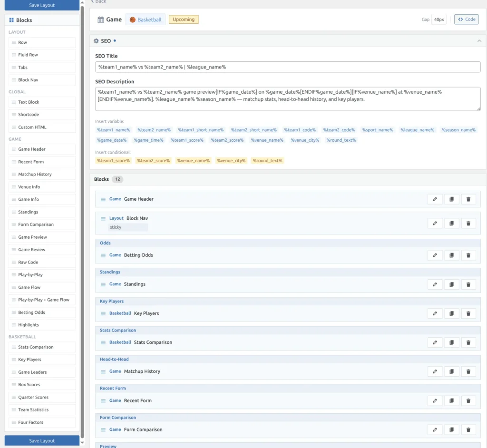Insert %venue_city% conditional tag
Viewport: 487px width, 448px height.
(231, 161)
